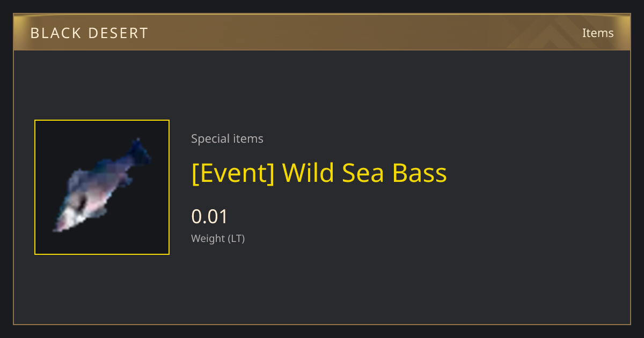Select the Weight (LT) label
The height and width of the screenshot is (338, 644).
tap(218, 239)
